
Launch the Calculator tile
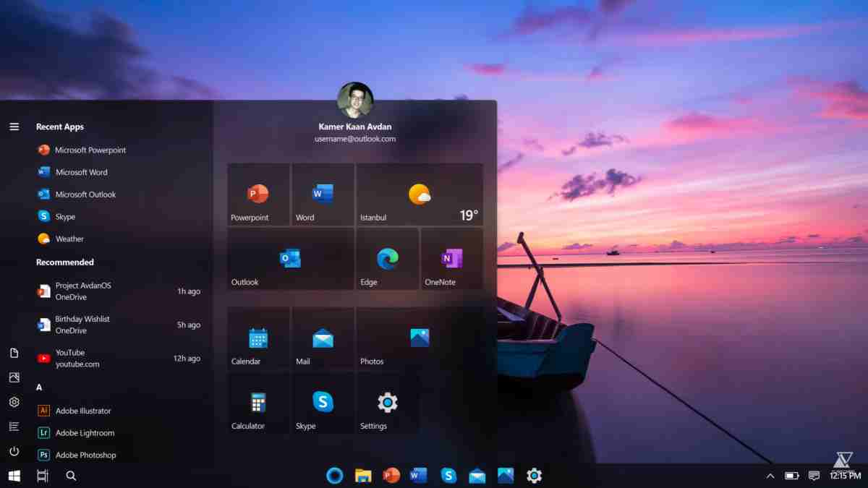coord(258,403)
